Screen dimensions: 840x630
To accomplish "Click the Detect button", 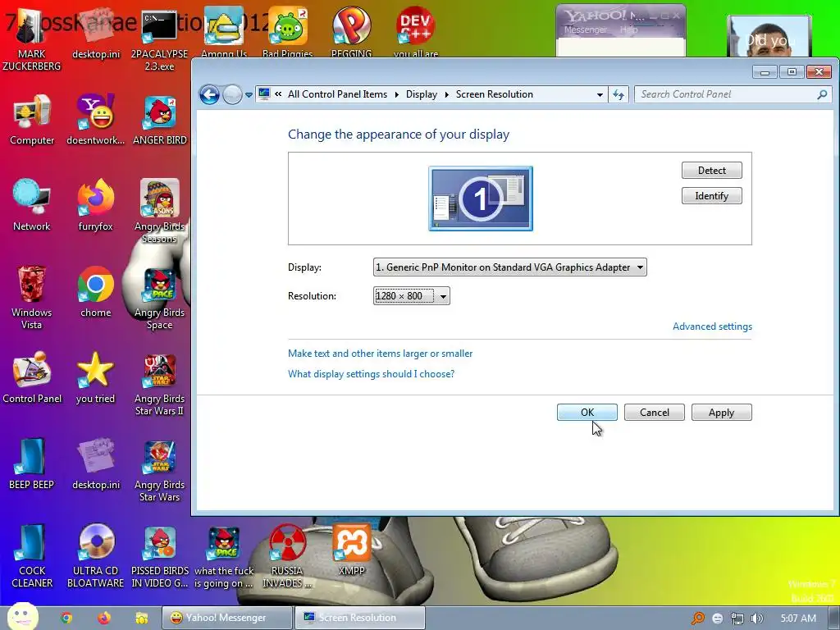I will (711, 171).
